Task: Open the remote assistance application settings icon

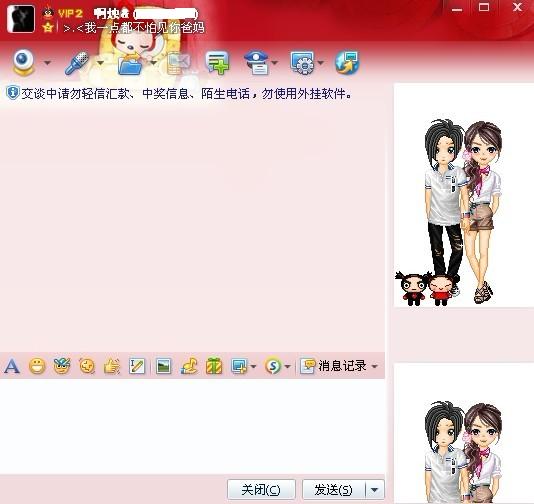Action: [303, 63]
